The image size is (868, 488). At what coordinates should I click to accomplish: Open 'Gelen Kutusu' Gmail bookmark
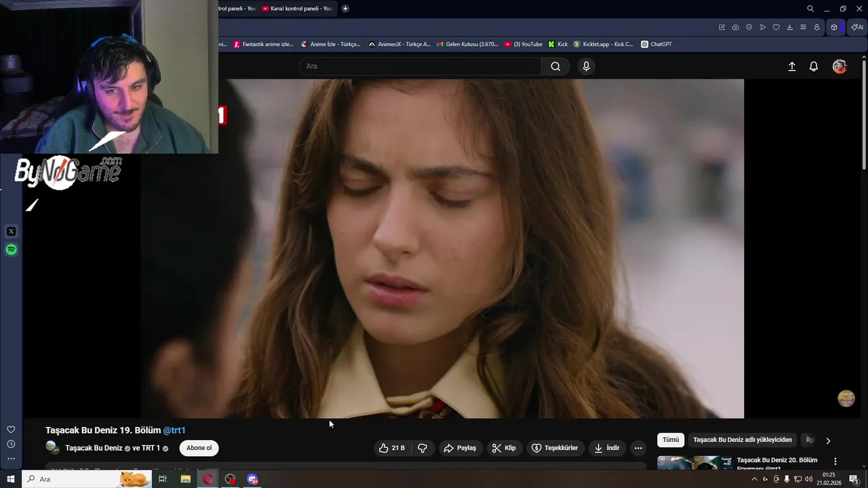click(x=467, y=44)
